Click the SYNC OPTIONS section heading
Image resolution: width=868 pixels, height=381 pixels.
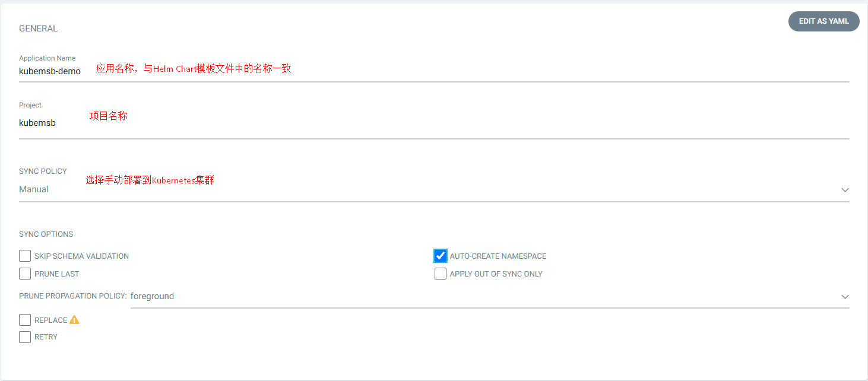click(x=46, y=234)
